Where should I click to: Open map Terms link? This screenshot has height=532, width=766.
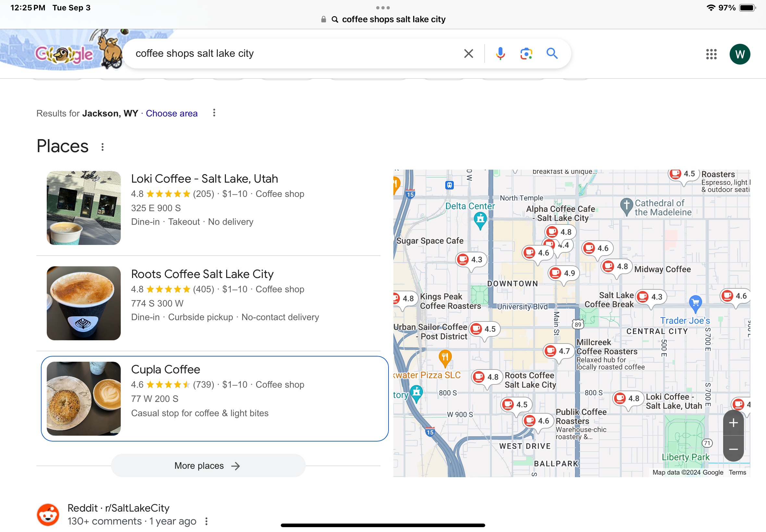737,472
